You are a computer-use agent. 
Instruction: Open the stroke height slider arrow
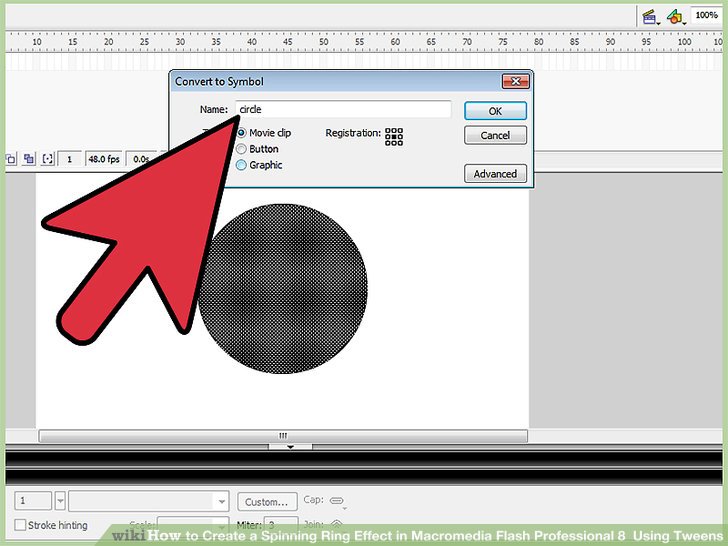(x=60, y=501)
